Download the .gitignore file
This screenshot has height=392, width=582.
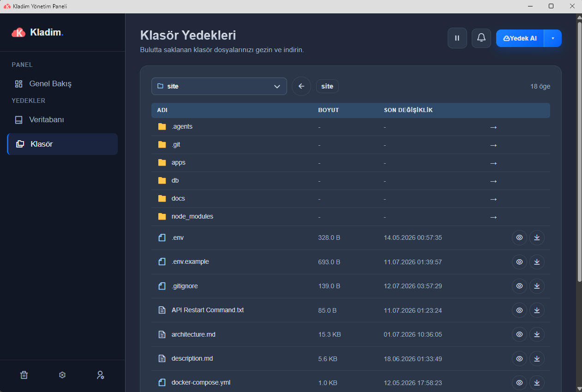[x=537, y=286]
